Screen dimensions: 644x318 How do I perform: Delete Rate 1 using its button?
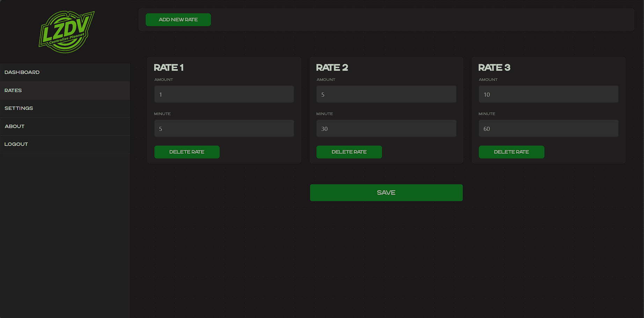tap(187, 152)
